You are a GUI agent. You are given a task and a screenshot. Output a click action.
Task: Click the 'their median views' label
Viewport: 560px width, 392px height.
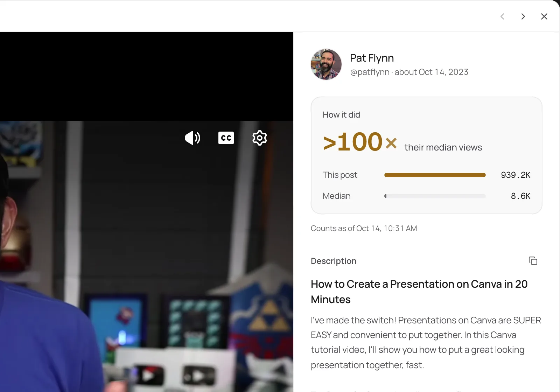pos(443,147)
